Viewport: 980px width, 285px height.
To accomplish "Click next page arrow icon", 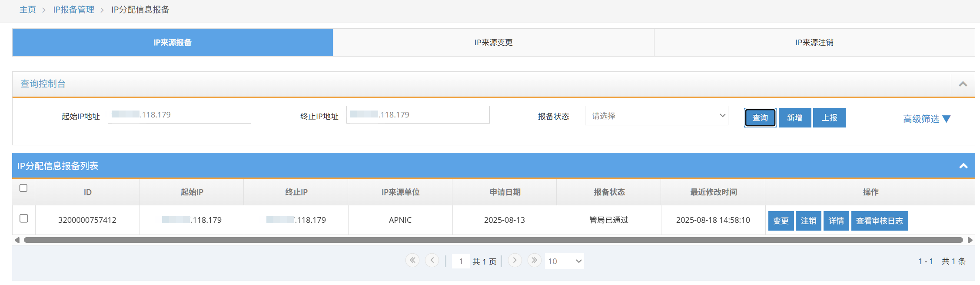I will tap(515, 261).
